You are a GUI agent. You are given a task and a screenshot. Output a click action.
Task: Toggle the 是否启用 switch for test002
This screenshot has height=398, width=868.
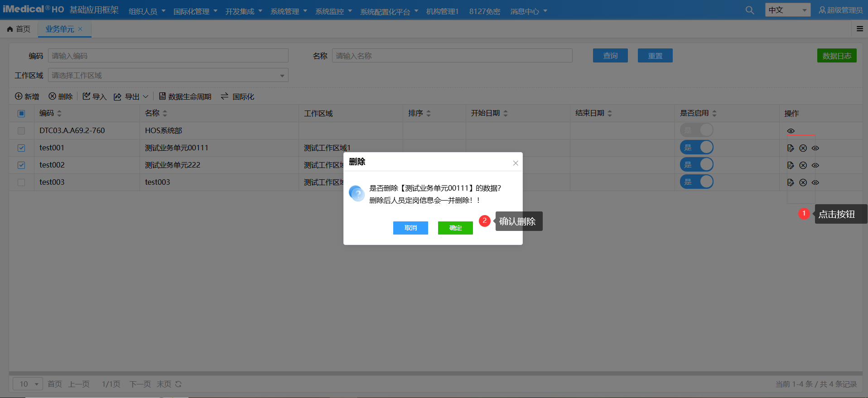pyautogui.click(x=696, y=165)
